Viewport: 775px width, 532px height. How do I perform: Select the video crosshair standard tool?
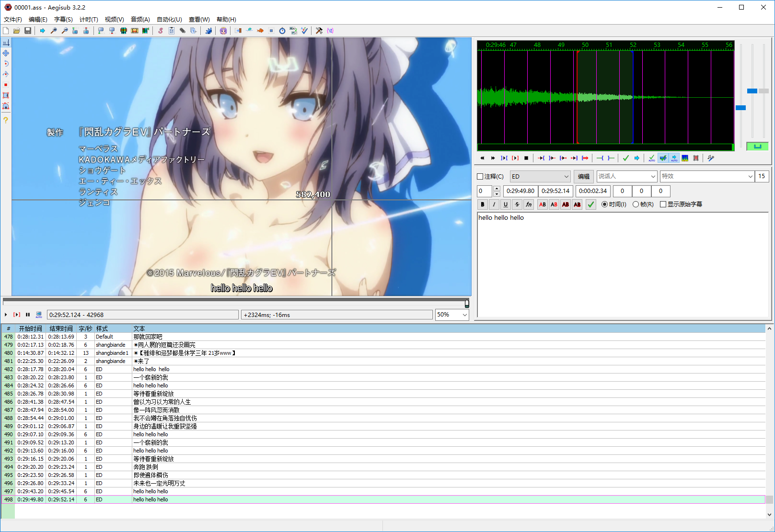coord(6,43)
